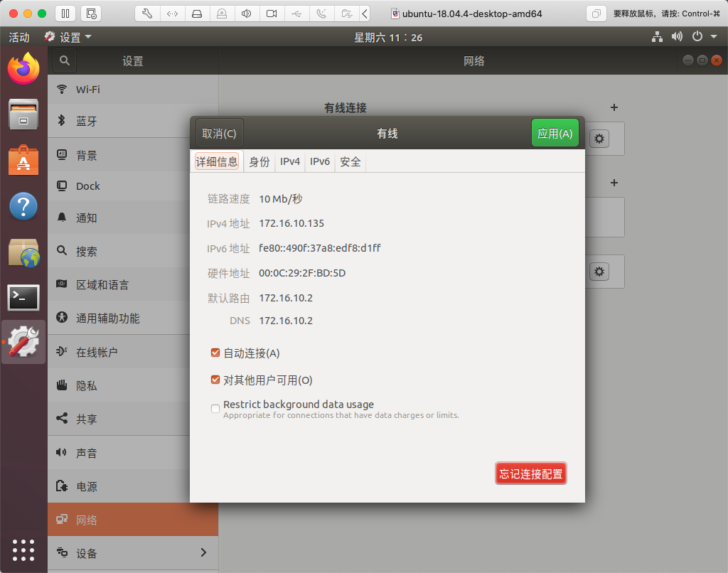Select 通知 in the settings sidebar
This screenshot has width=728, height=573.
click(133, 218)
